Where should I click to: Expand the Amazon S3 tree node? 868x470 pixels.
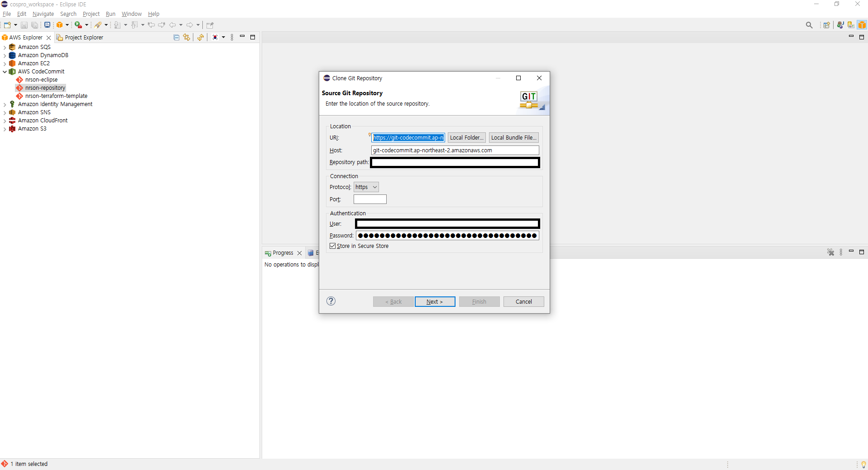(5, 129)
